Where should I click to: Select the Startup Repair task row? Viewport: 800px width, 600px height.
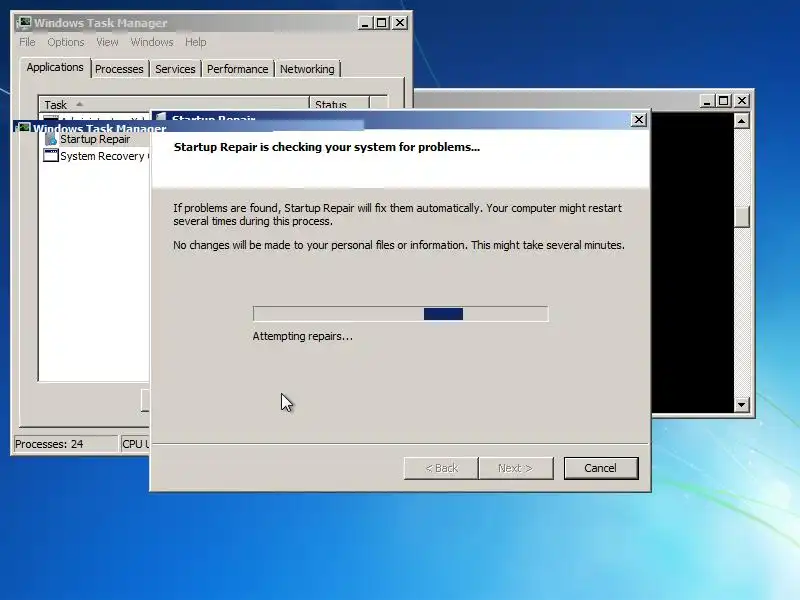point(95,139)
